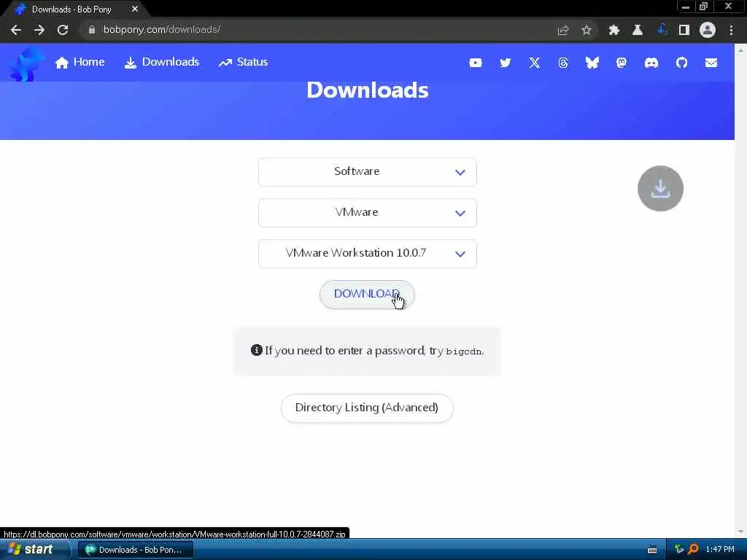Go back using the browser back arrow
Image resolution: width=747 pixels, height=560 pixels.
[16, 30]
